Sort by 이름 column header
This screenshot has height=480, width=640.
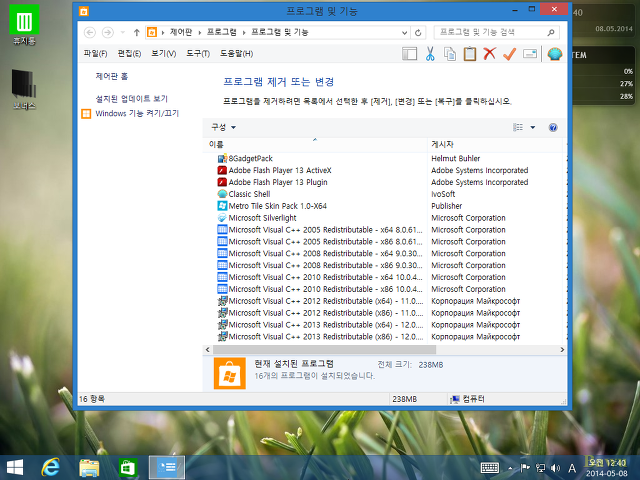coord(316,144)
